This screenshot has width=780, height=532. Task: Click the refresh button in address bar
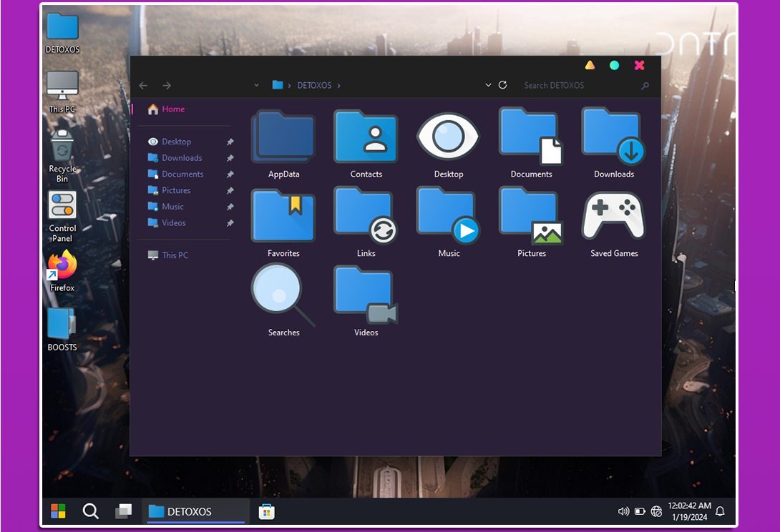[x=502, y=85]
